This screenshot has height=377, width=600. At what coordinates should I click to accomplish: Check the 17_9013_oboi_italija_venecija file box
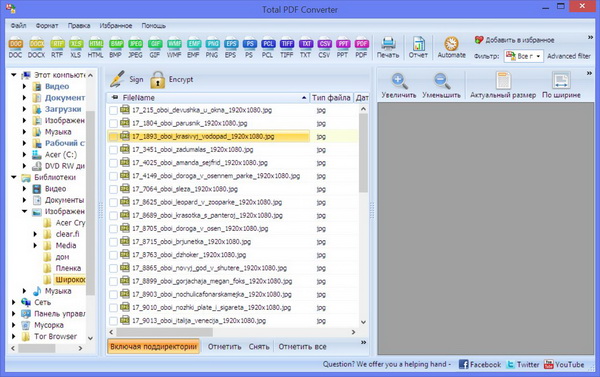tap(113, 321)
